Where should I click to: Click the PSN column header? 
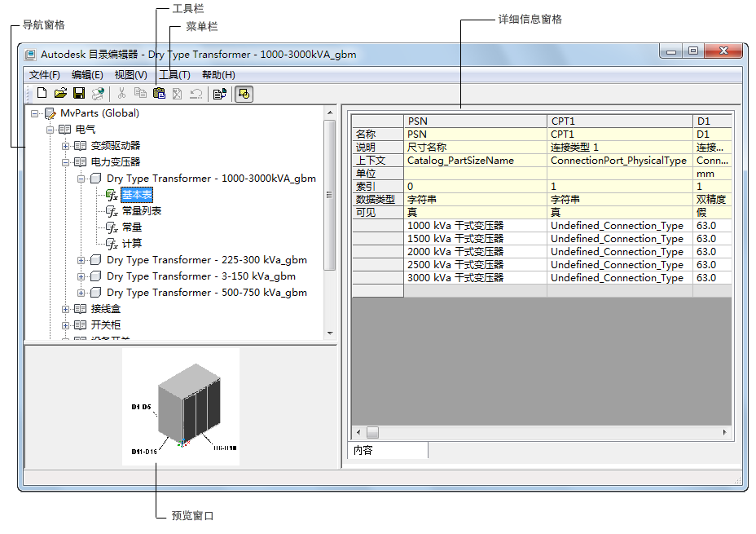click(475, 121)
